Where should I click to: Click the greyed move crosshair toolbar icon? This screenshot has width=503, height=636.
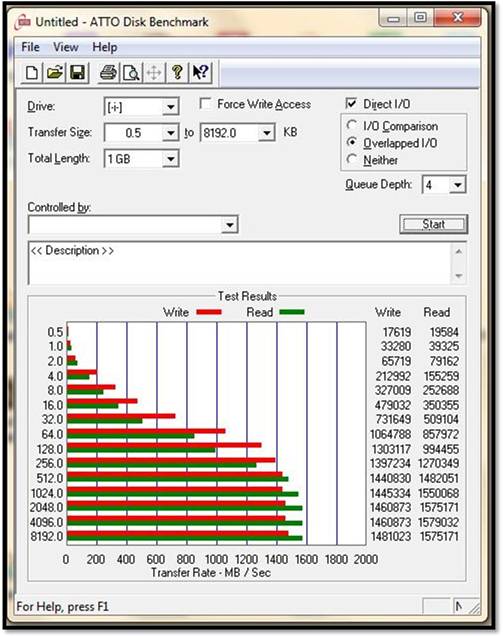(x=154, y=73)
